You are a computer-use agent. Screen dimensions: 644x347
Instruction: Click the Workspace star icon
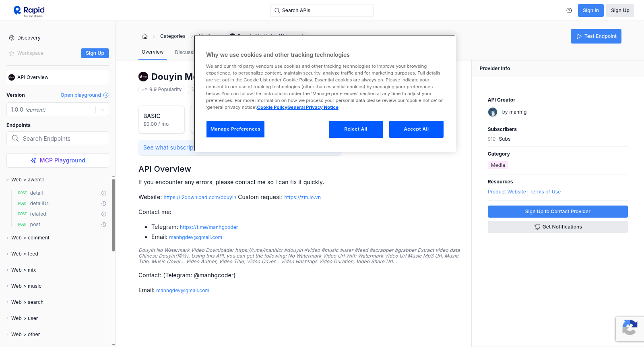[x=12, y=53]
